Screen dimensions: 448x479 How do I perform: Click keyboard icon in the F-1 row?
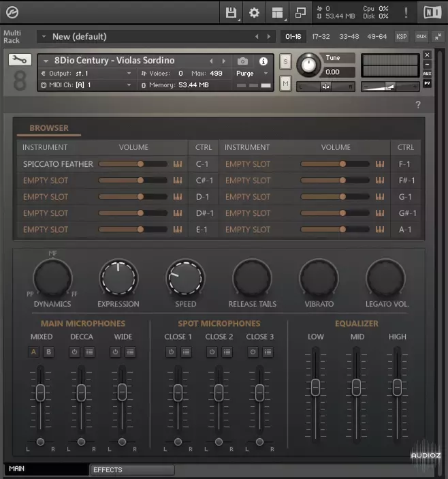[x=380, y=164]
